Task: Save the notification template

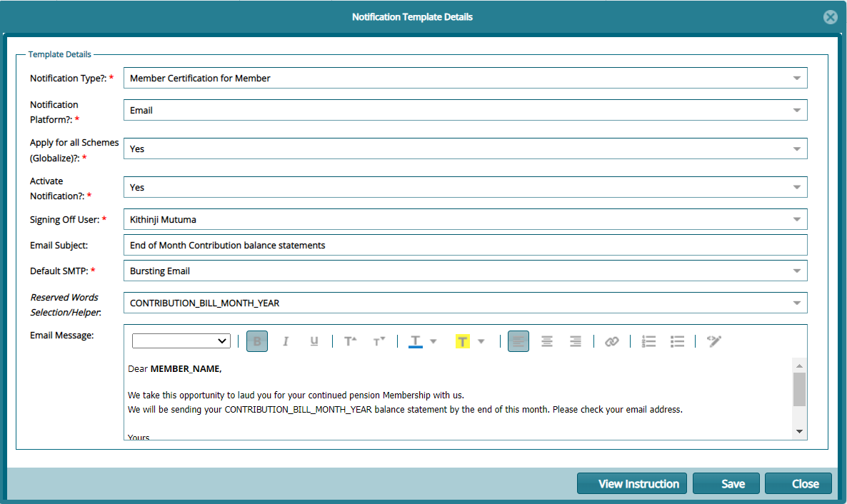Action: point(726,483)
